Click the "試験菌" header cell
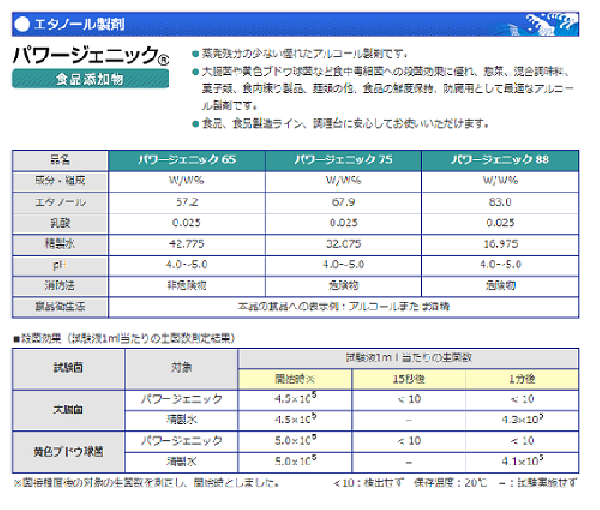This screenshot has height=510, width=600. click(68, 368)
